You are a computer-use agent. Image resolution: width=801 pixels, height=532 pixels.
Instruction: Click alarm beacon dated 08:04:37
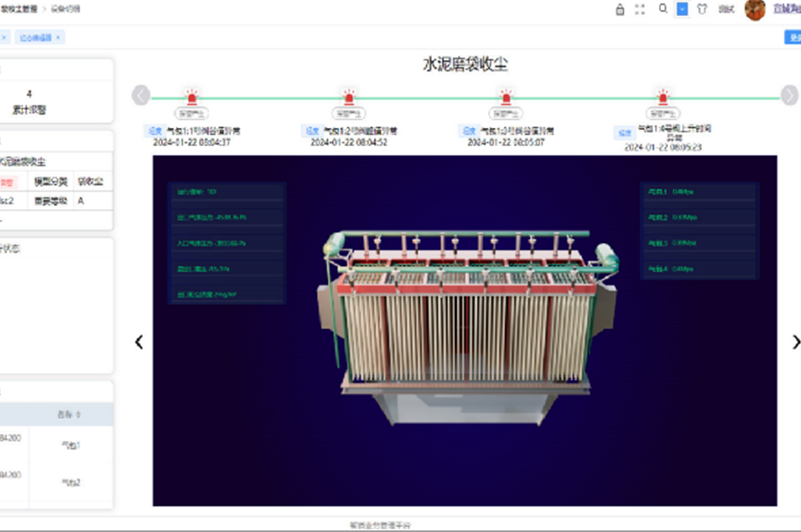click(x=192, y=97)
